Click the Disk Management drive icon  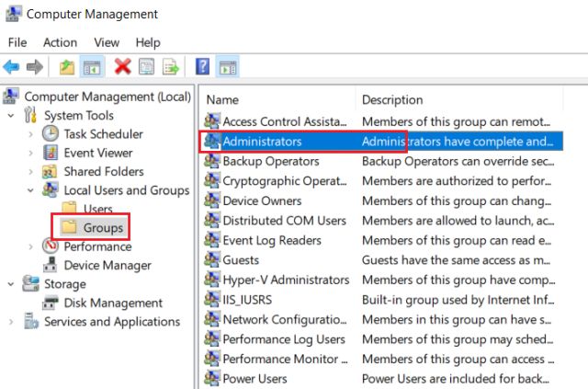click(x=50, y=303)
